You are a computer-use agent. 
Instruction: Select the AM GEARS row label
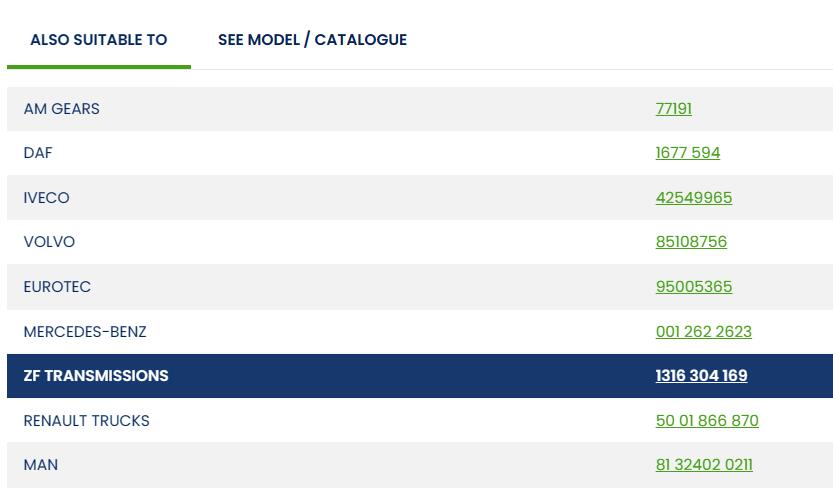[61, 109]
